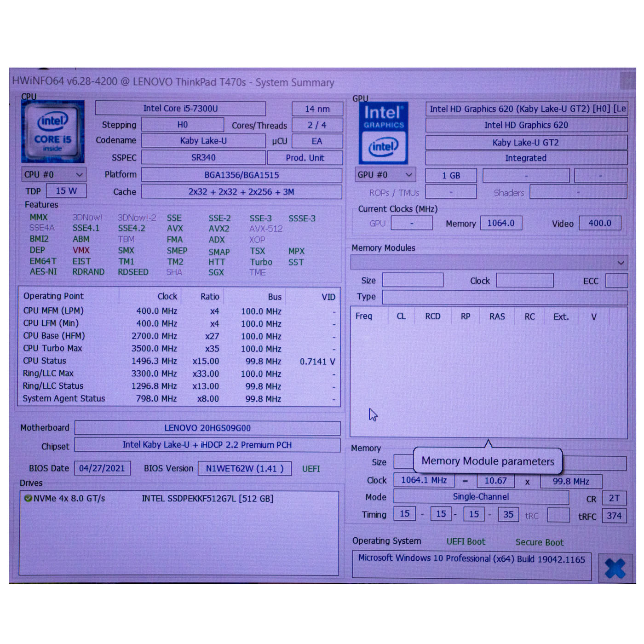Click the Memory Modules Size field

coord(413,280)
